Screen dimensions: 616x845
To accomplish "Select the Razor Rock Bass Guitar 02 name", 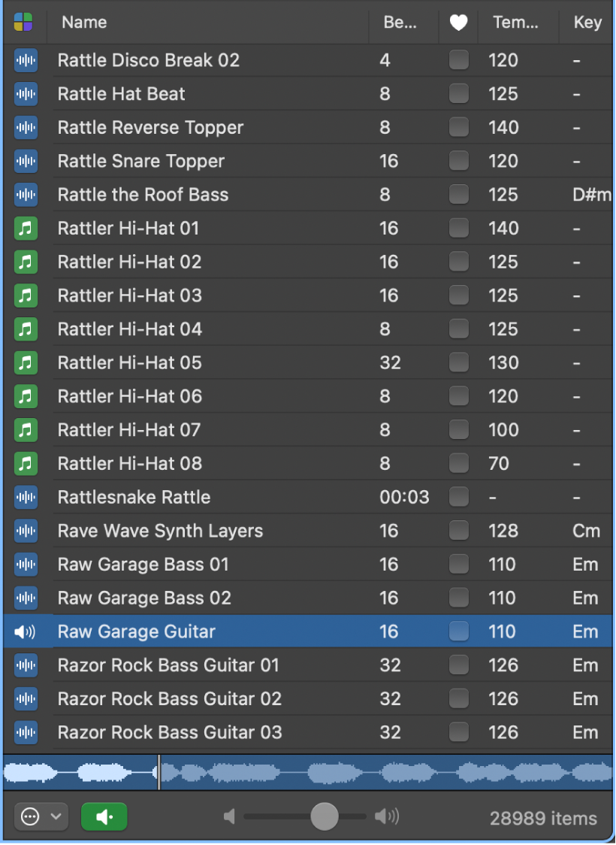I will tap(170, 699).
